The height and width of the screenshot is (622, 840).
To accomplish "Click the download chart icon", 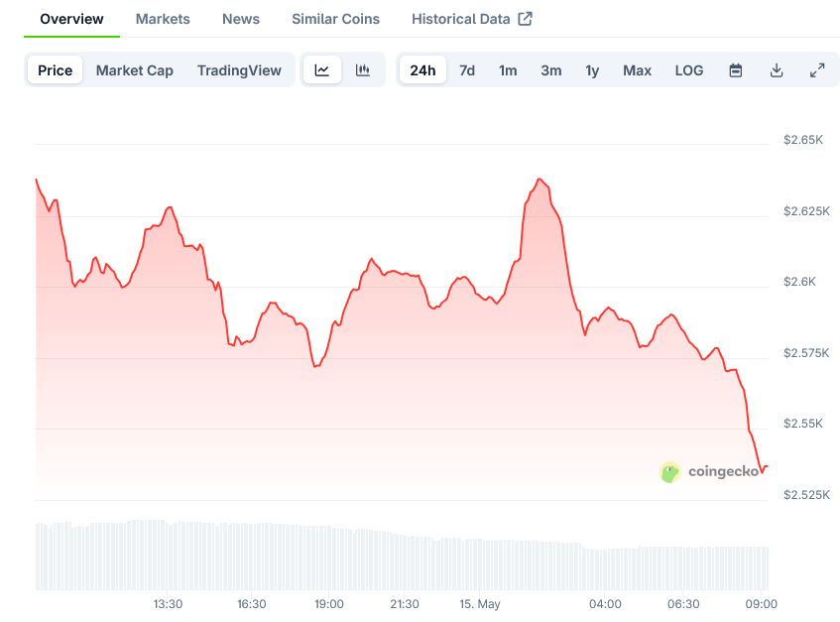I will [777, 69].
